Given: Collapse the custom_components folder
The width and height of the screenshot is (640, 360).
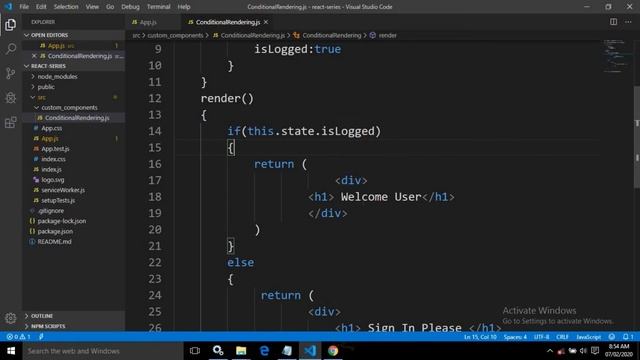Looking at the screenshot, I should click(69, 107).
